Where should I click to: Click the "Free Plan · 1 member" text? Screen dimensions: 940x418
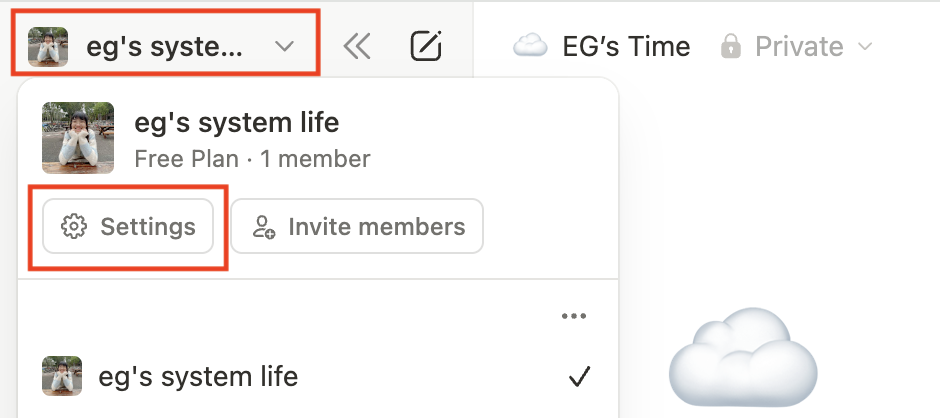pos(252,158)
